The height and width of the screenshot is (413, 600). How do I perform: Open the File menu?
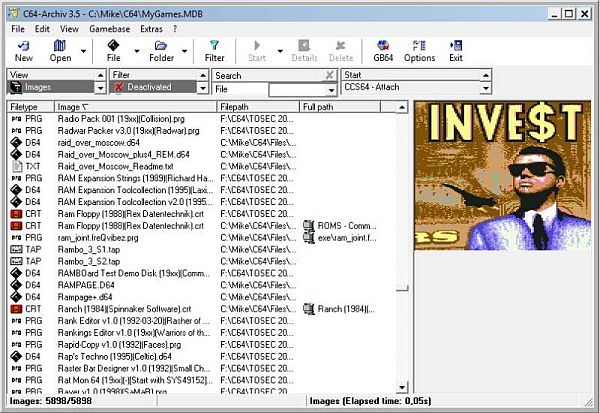click(x=18, y=29)
